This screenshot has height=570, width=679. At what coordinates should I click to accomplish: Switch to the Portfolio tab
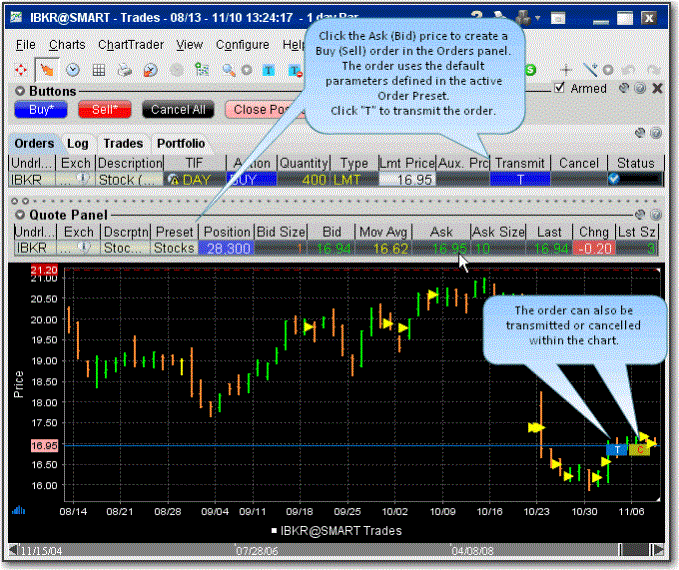[x=180, y=143]
